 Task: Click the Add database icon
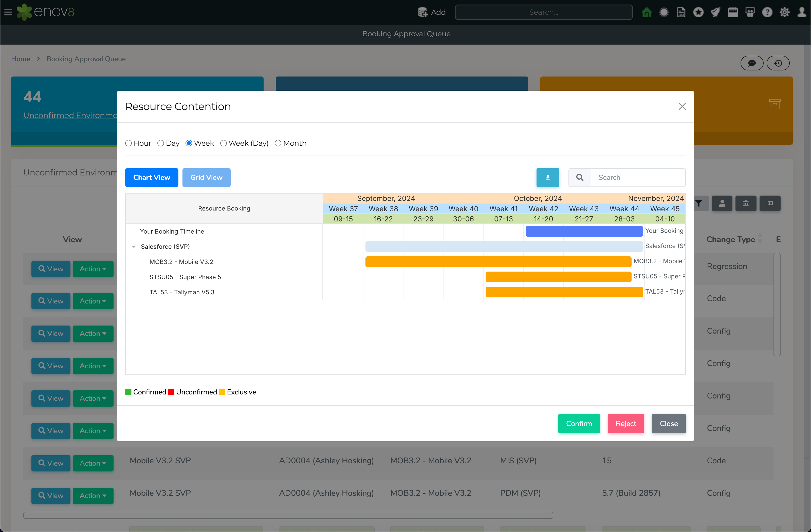click(423, 12)
